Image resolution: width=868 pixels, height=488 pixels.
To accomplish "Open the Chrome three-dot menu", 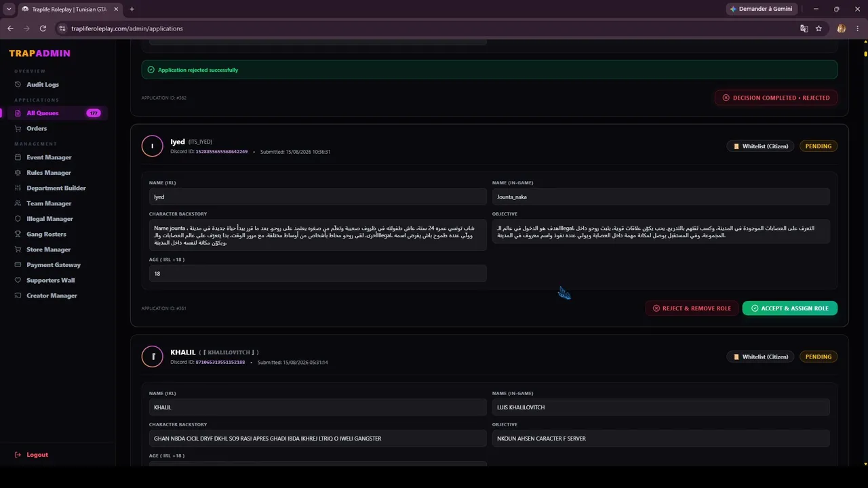I will [x=858, y=28].
